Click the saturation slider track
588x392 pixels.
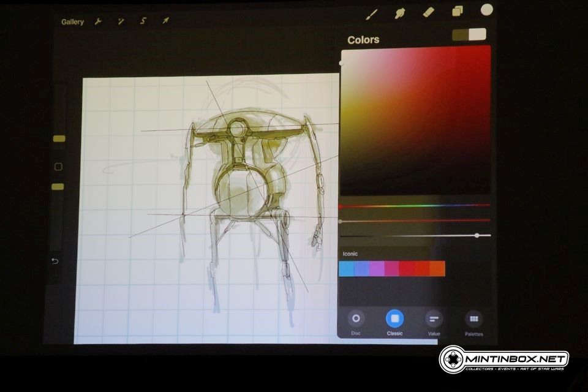click(x=415, y=221)
